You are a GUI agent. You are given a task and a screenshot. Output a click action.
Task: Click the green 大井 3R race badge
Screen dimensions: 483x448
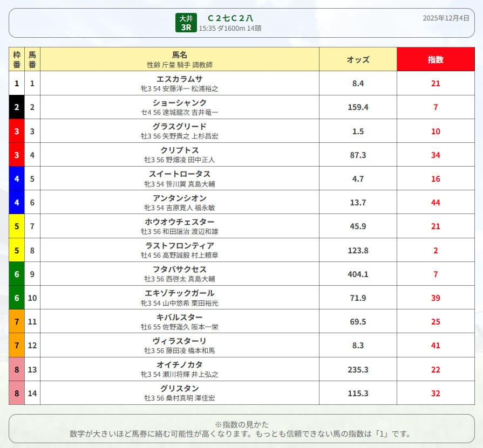coord(186,23)
